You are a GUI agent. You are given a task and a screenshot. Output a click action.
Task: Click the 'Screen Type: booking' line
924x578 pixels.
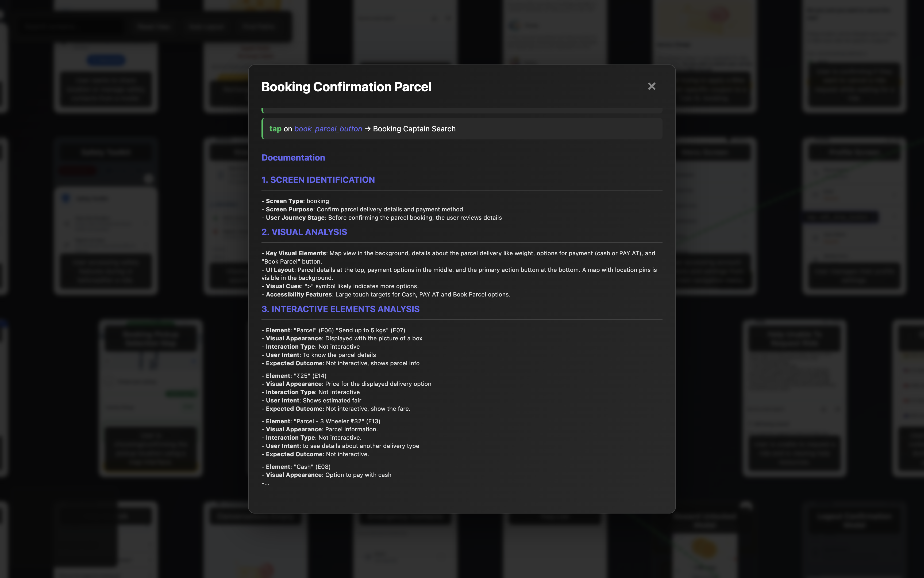(x=295, y=201)
